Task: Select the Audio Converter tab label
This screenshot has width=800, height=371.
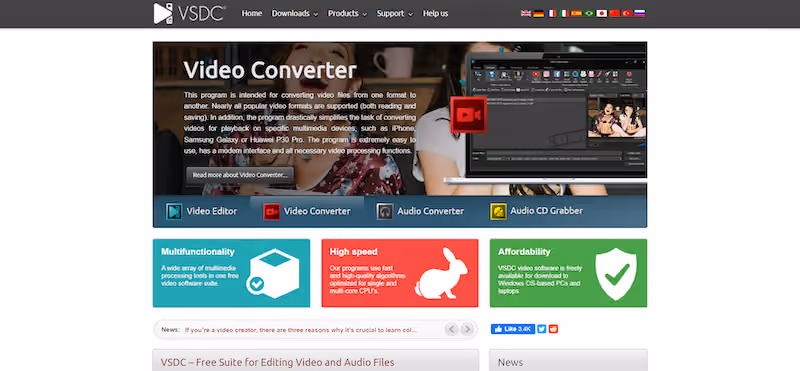Action: (x=431, y=211)
